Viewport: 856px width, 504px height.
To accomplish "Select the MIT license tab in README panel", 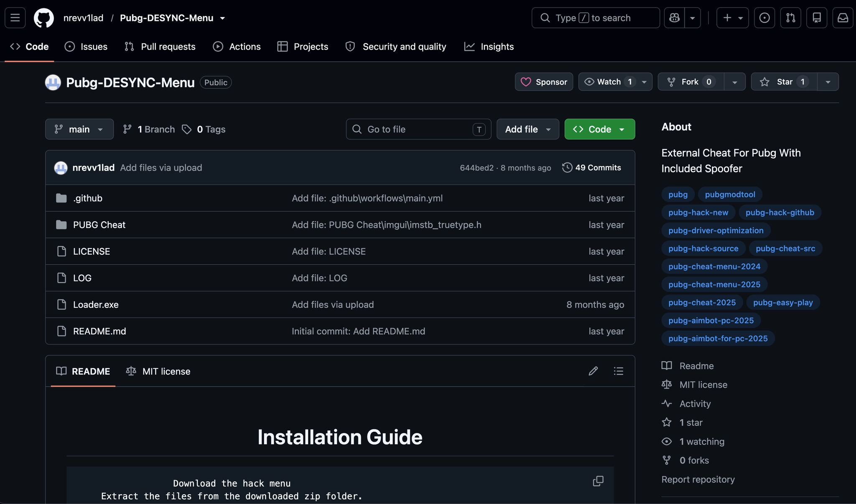I will pos(158,371).
